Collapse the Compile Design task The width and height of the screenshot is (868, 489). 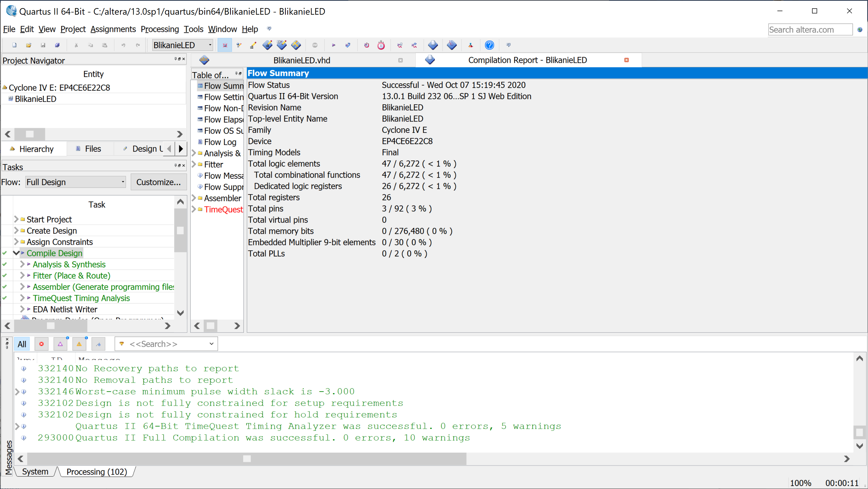pos(16,253)
